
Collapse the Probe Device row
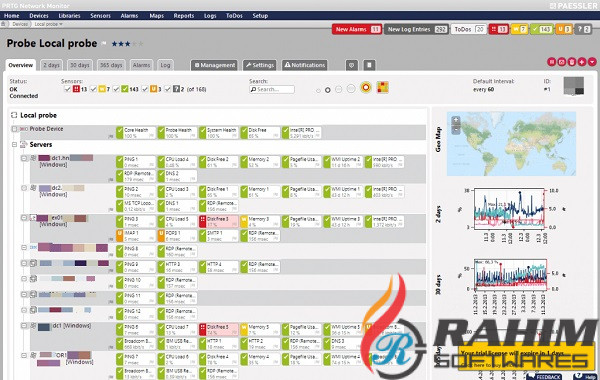point(15,129)
